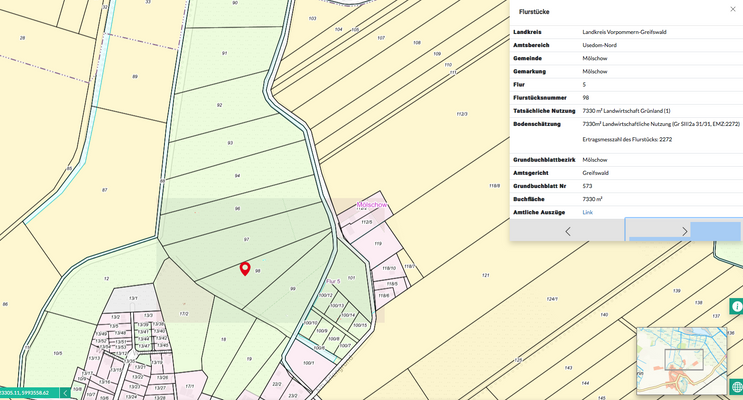The image size is (743, 400).
Task: Click parcel 17/2 on the map
Action: pyautogui.click(x=184, y=313)
